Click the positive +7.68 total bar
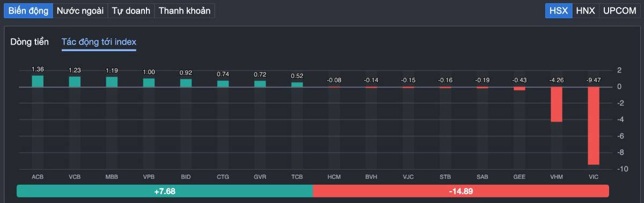 [x=164, y=191]
